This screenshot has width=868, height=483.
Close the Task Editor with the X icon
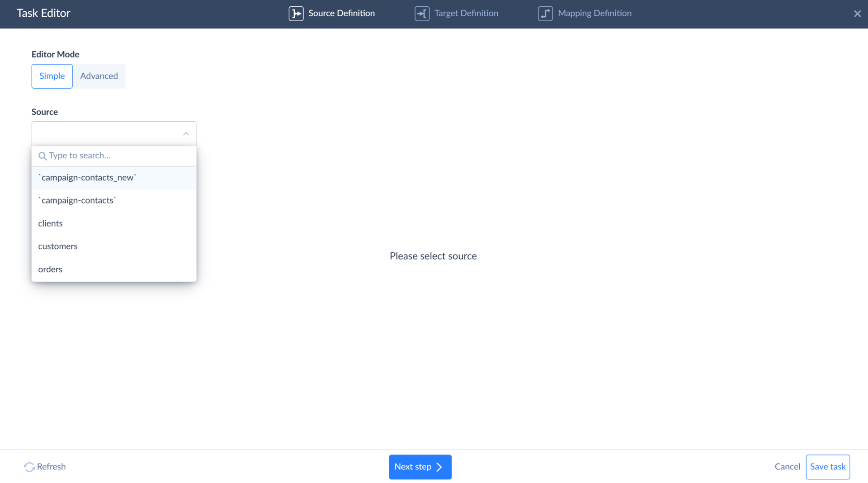point(857,14)
